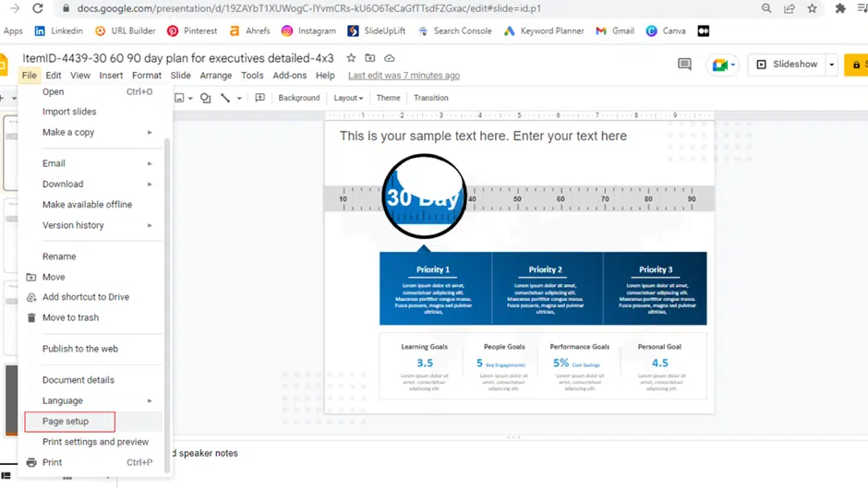Open the comment history icon

pyautogui.click(x=684, y=65)
